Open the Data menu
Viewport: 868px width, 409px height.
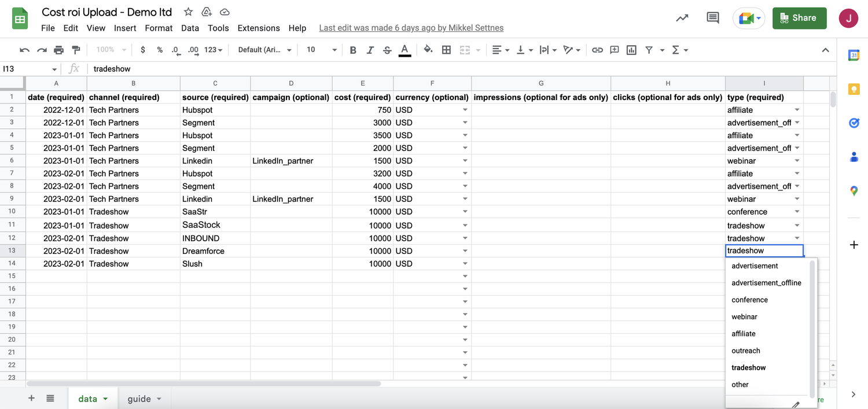[190, 28]
